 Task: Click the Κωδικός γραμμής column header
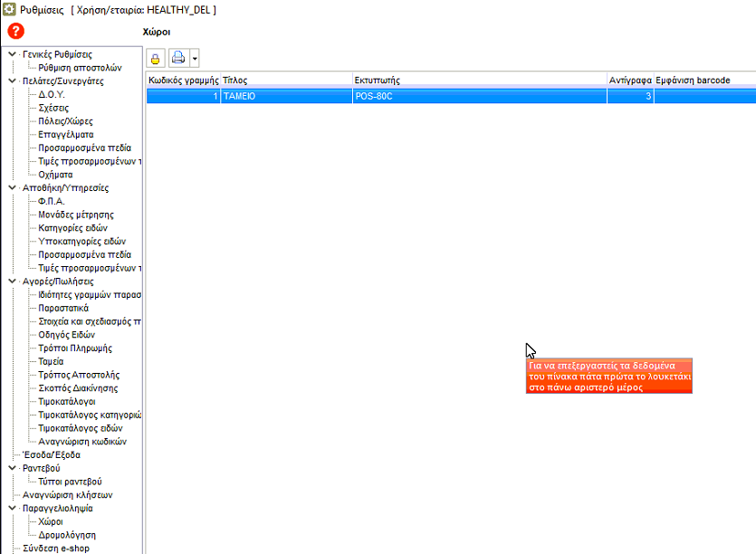coord(183,80)
